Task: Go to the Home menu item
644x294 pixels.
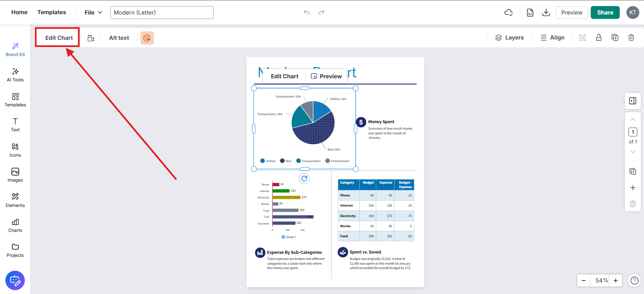Action: 20,12
